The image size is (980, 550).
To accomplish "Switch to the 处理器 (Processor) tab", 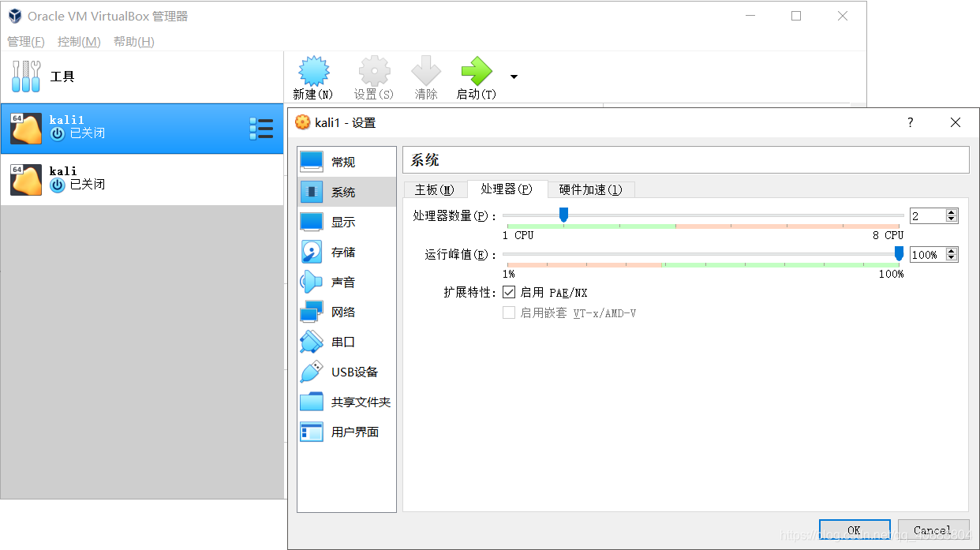I will [x=507, y=189].
